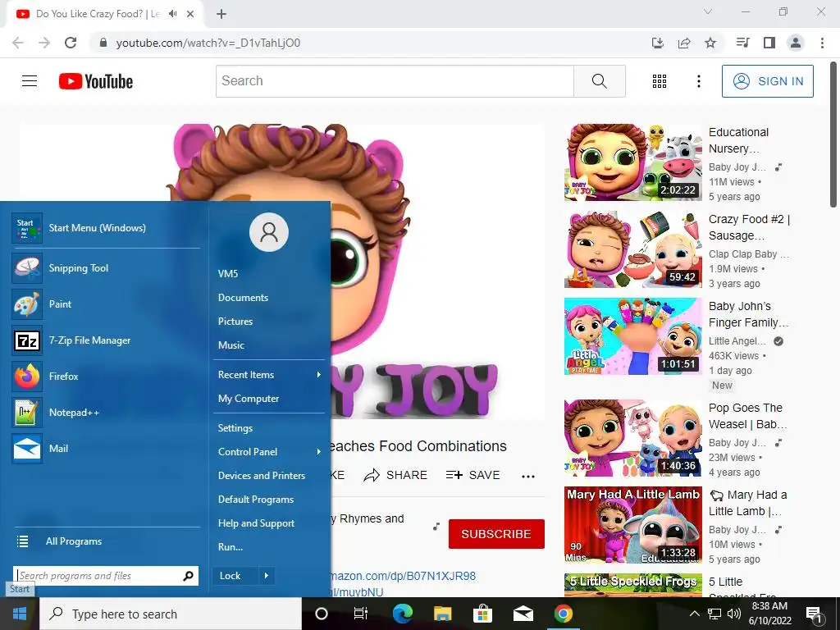840x630 pixels.
Task: Click the YouTube search magnifier button
Action: 600,81
